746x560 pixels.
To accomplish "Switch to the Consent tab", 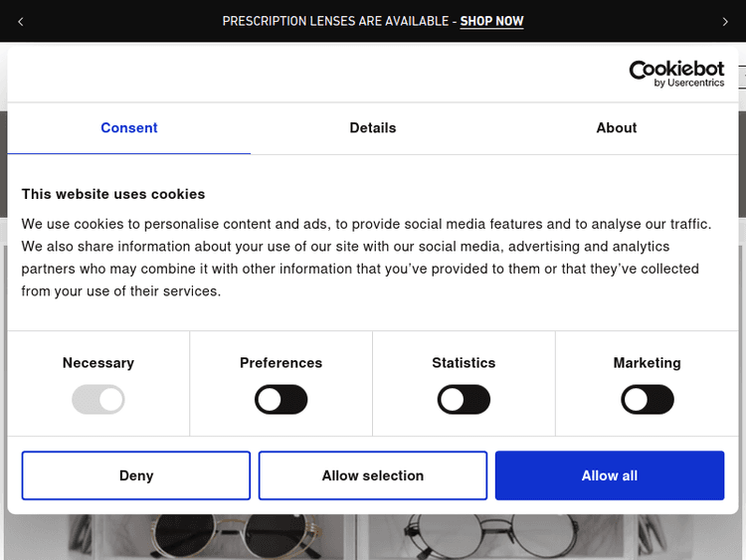I will pos(129,128).
